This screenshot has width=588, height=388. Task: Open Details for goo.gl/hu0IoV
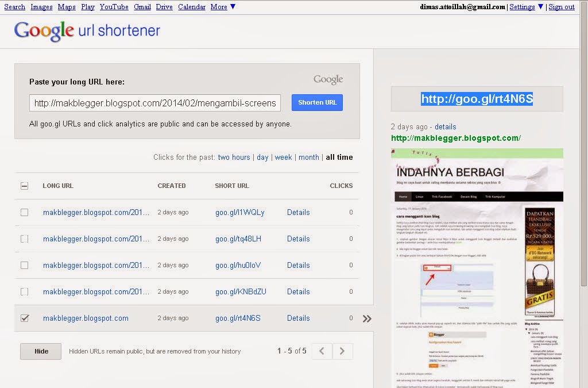[299, 266]
